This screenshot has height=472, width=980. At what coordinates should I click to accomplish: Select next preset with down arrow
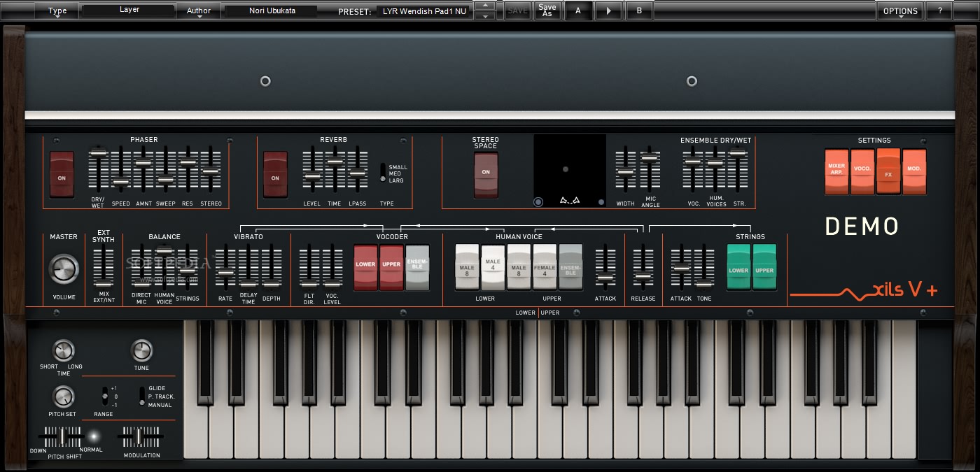point(484,15)
